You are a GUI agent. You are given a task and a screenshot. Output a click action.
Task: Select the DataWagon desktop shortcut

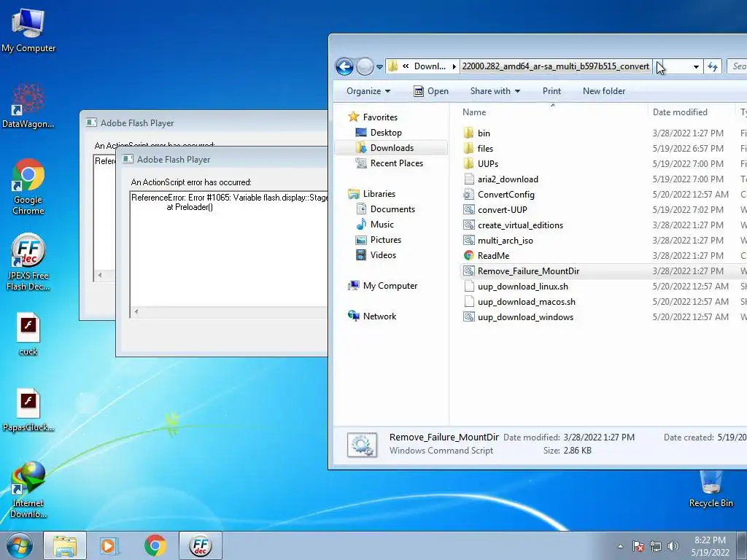(28, 106)
